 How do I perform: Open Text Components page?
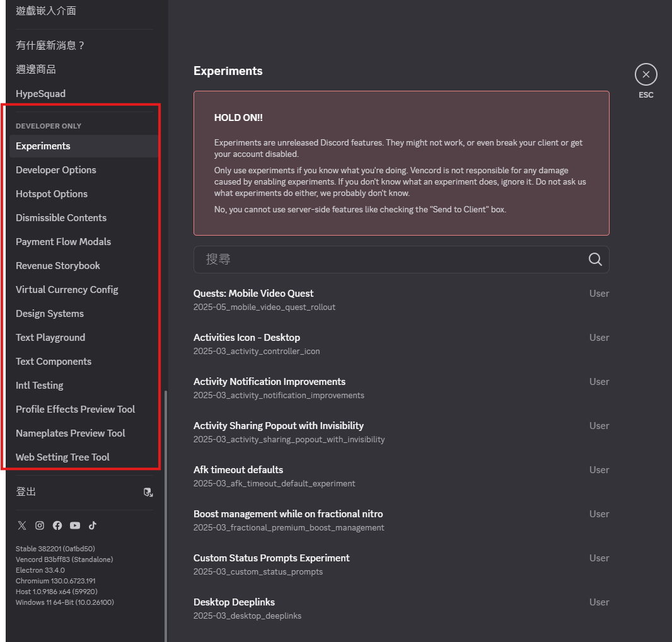point(84,362)
